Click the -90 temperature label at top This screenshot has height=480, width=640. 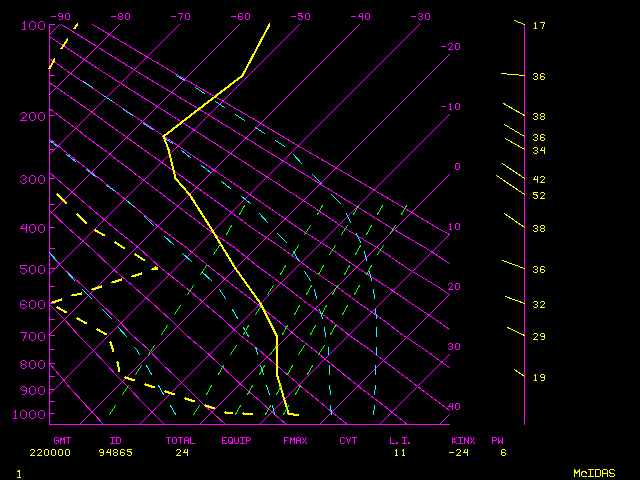pyautogui.click(x=61, y=16)
